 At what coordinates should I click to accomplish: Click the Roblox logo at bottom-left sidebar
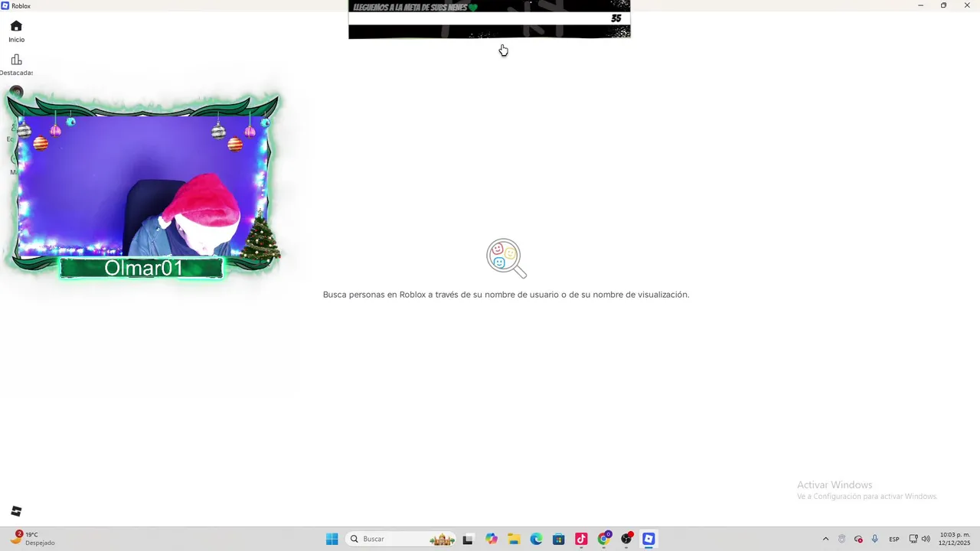[x=16, y=511]
